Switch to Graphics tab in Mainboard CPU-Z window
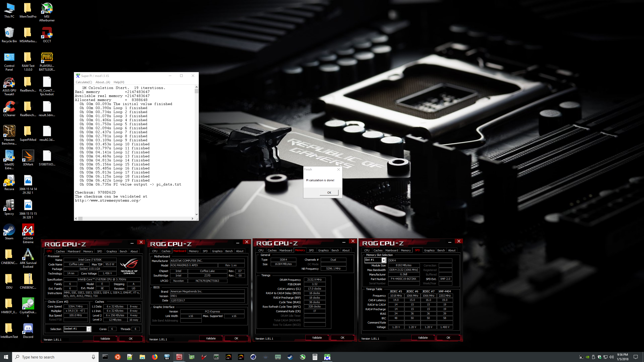The image size is (644, 362). click(x=217, y=251)
